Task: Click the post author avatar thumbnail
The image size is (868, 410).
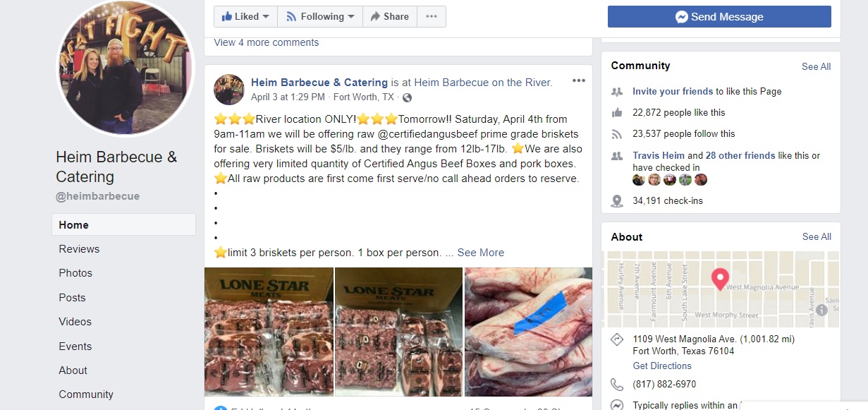Action: click(229, 90)
